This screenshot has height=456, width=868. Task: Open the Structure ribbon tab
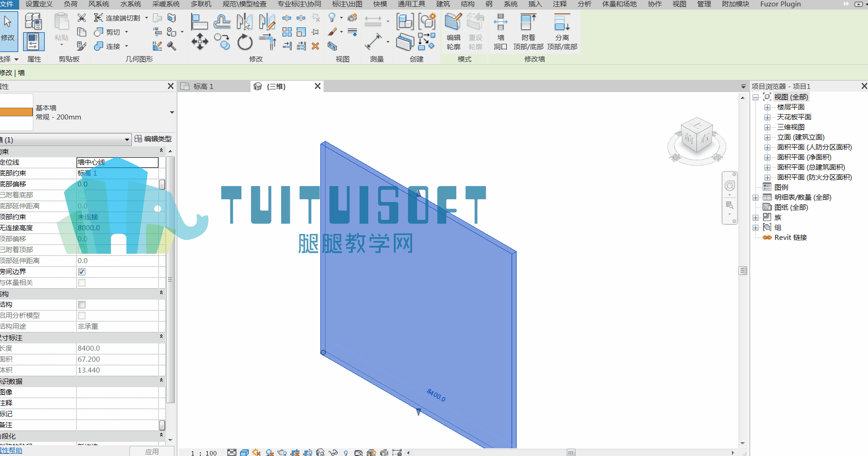click(468, 4)
